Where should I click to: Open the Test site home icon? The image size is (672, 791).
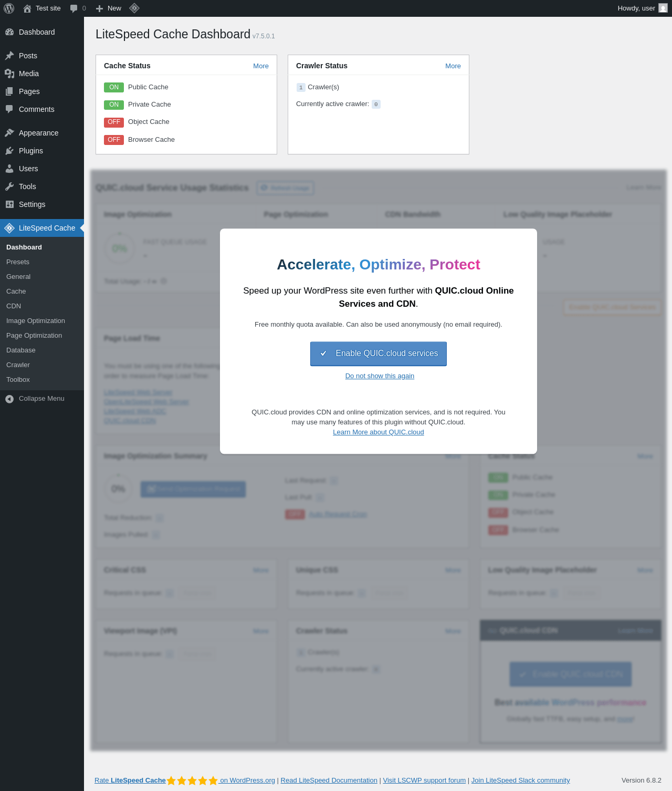pos(27,8)
